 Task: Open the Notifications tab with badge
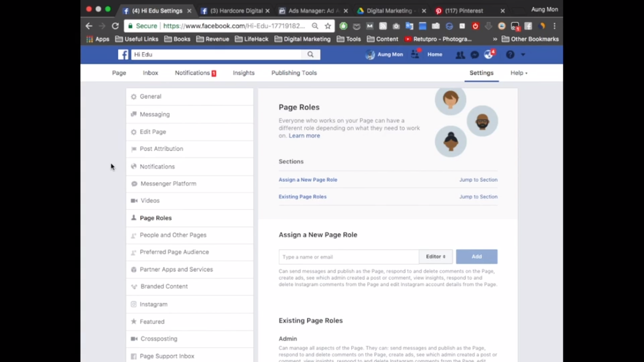click(195, 73)
